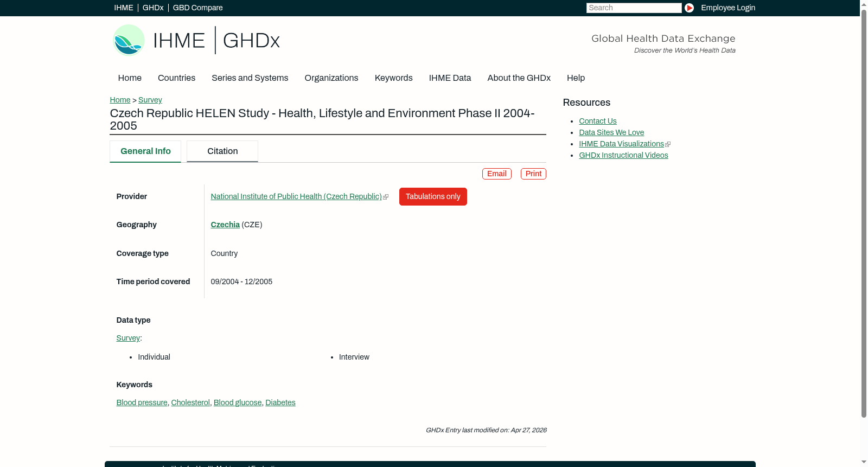Image resolution: width=868 pixels, height=467 pixels.
Task: Switch to the Citation tab
Action: tap(222, 151)
